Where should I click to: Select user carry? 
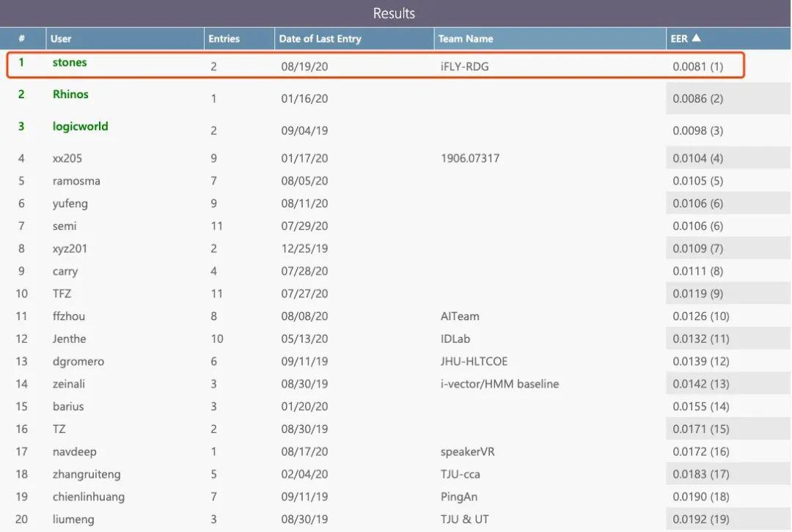65,272
